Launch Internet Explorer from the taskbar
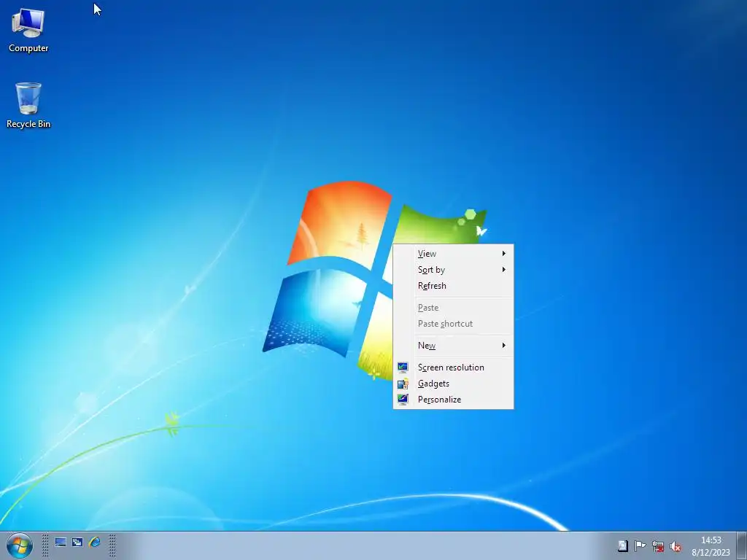Image resolution: width=747 pixels, height=560 pixels. pyautogui.click(x=94, y=542)
